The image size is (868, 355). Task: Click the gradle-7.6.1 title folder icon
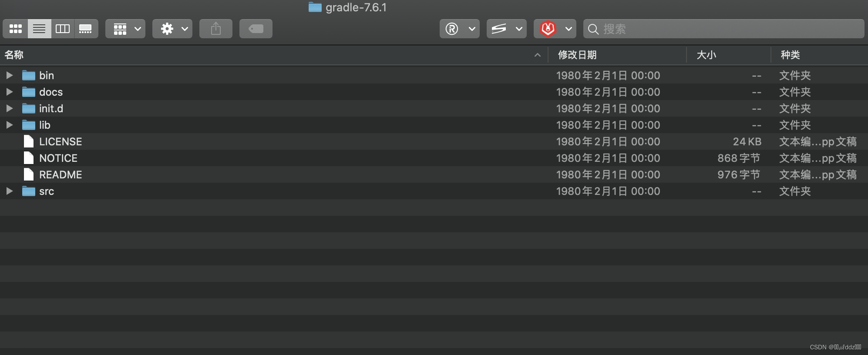[315, 7]
